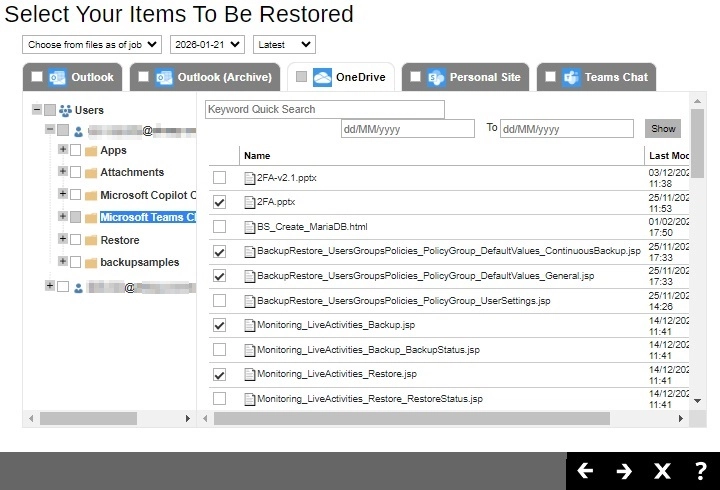720x490 pixels.
Task: Click the file list vertical scrollbar
Action: coord(698,143)
